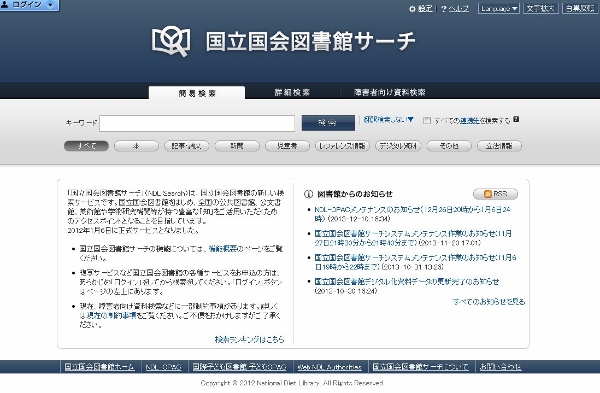Screen dimensions: 600x393
Task: Switch to the 簡易検索 tab
Action: pos(197,93)
